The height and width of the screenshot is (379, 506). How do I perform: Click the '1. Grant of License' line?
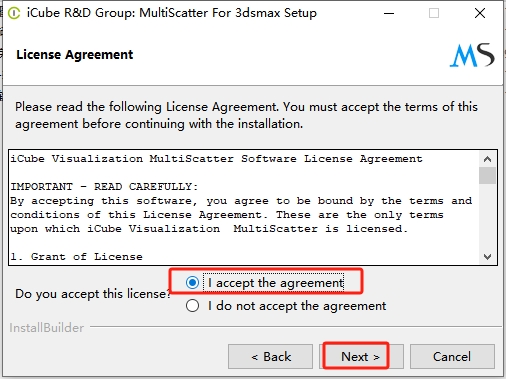[x=76, y=257]
